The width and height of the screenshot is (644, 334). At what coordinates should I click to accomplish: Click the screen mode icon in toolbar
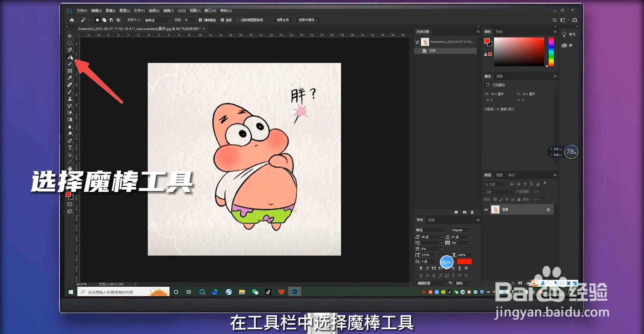[x=70, y=211]
